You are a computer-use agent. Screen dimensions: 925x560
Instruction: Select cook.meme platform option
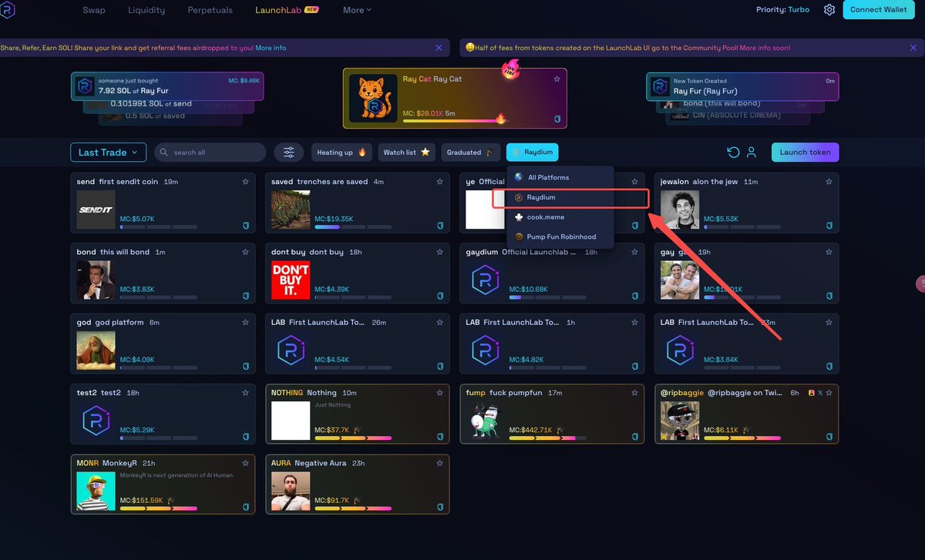pyautogui.click(x=560, y=217)
